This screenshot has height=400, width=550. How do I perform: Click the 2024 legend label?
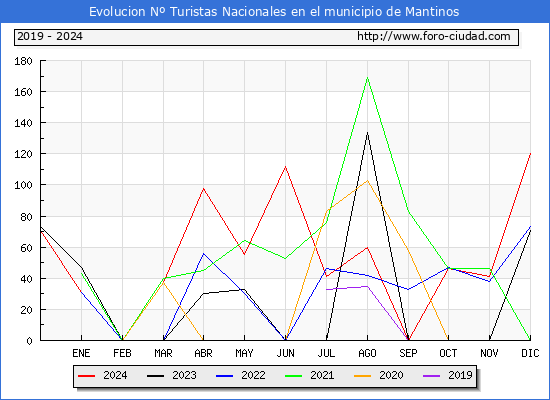pos(115,375)
